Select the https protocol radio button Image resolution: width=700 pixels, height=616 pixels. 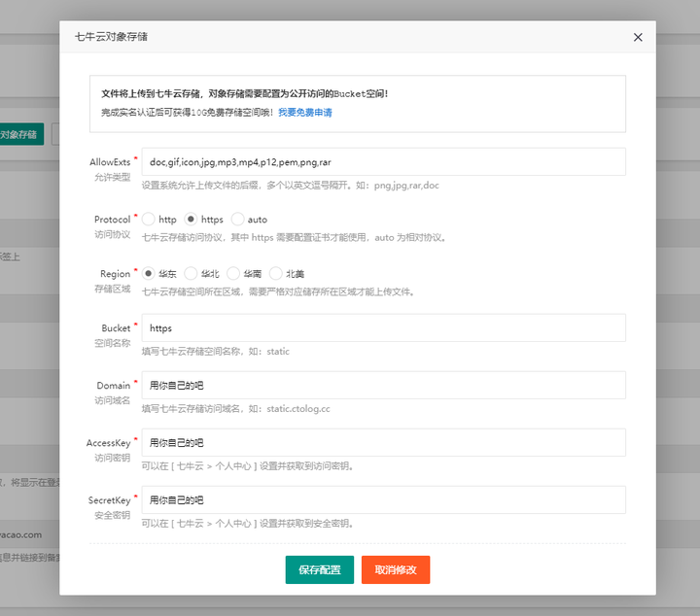point(191,219)
